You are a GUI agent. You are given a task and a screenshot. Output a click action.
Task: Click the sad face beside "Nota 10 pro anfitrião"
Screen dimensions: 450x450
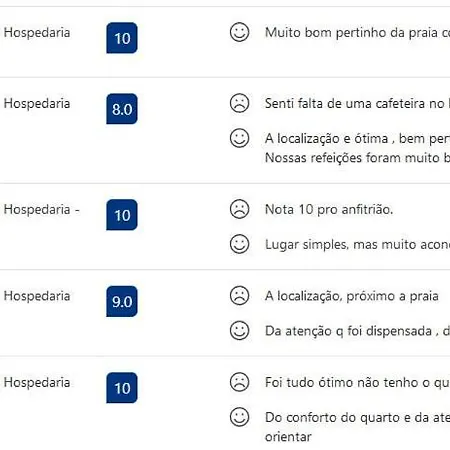point(239,209)
